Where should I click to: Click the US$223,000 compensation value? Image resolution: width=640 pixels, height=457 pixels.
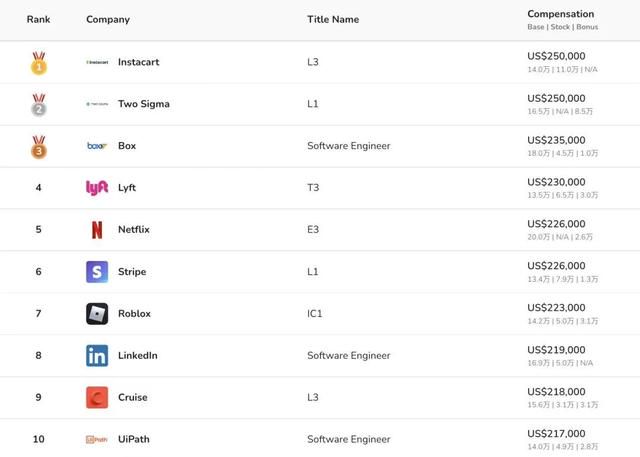coord(556,308)
